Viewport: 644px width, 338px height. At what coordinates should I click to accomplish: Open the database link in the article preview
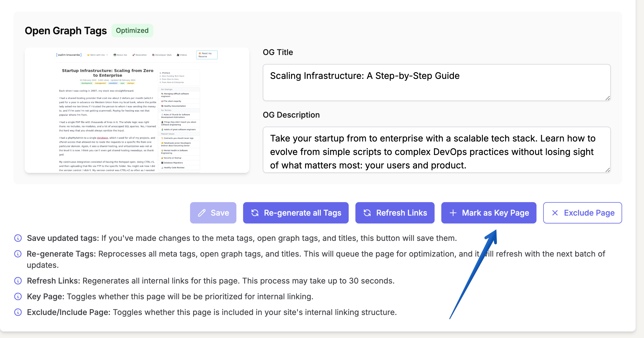tap(102, 138)
